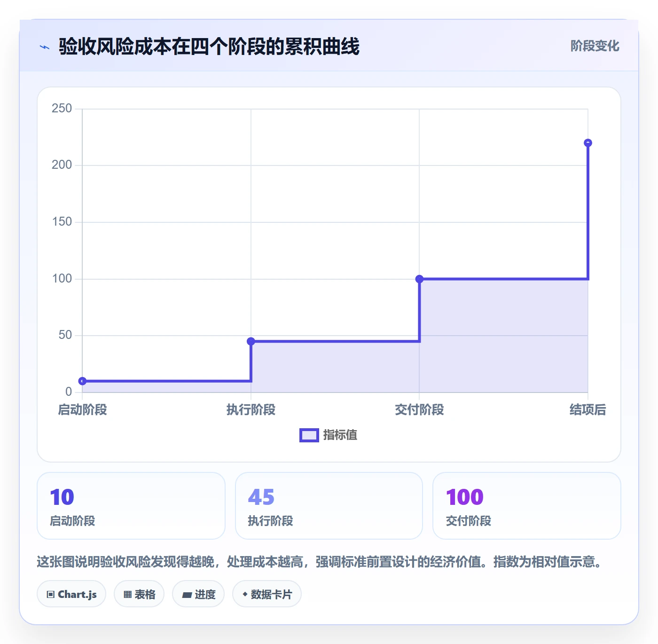Click the description text starting with 这张图说明
The width and height of the screenshot is (658, 644).
point(320,562)
